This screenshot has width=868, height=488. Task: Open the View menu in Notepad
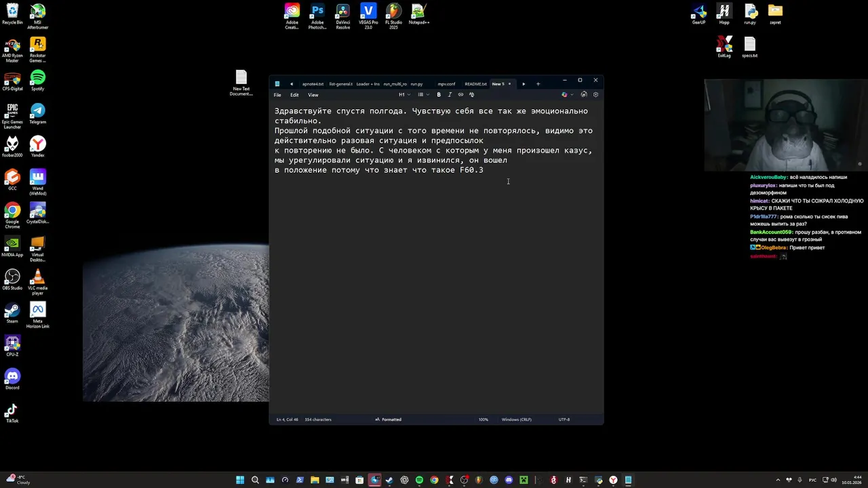click(313, 95)
